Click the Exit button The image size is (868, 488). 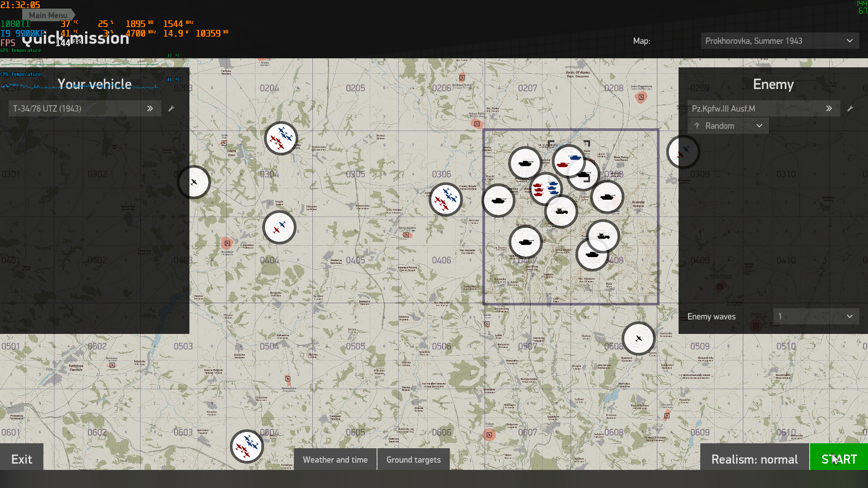click(x=22, y=459)
